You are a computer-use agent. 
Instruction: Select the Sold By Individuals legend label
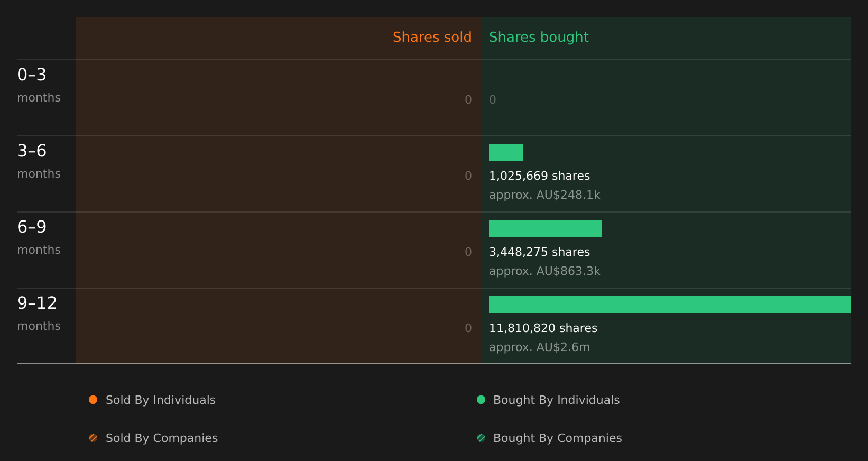[161, 400]
